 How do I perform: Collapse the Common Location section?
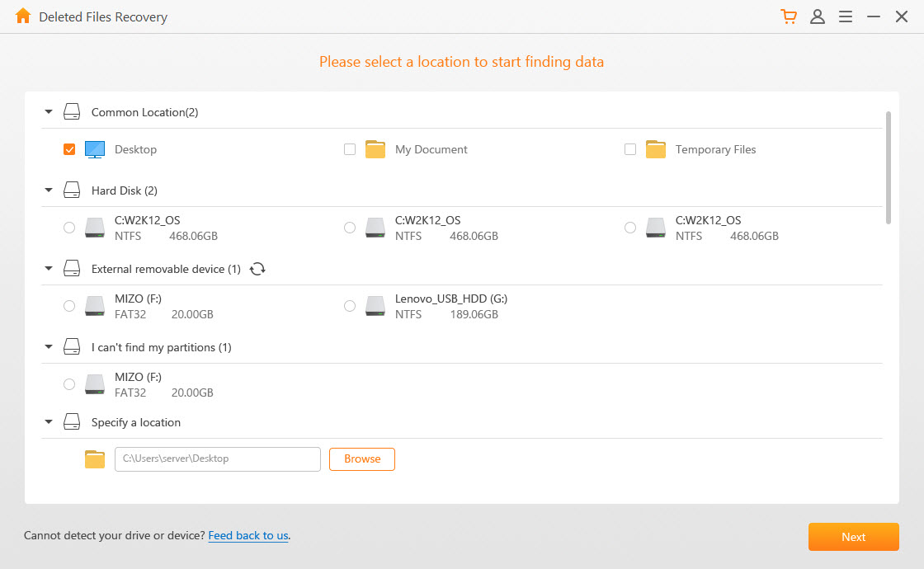[48, 111]
